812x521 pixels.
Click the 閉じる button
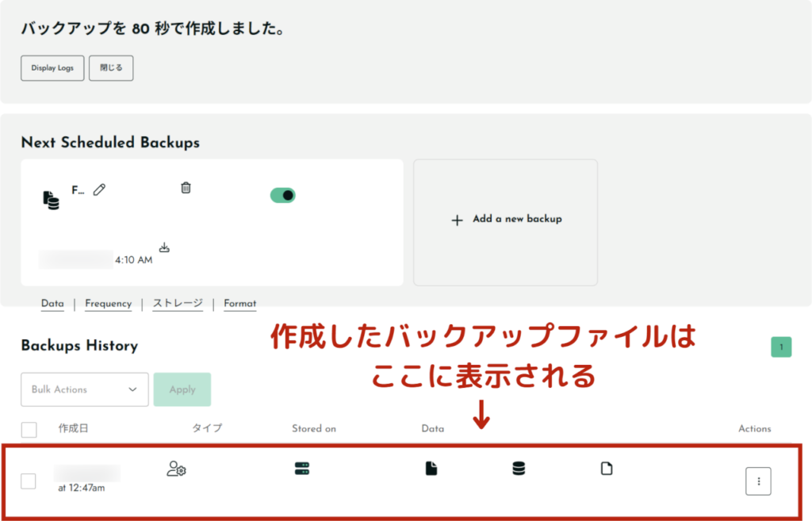point(111,68)
